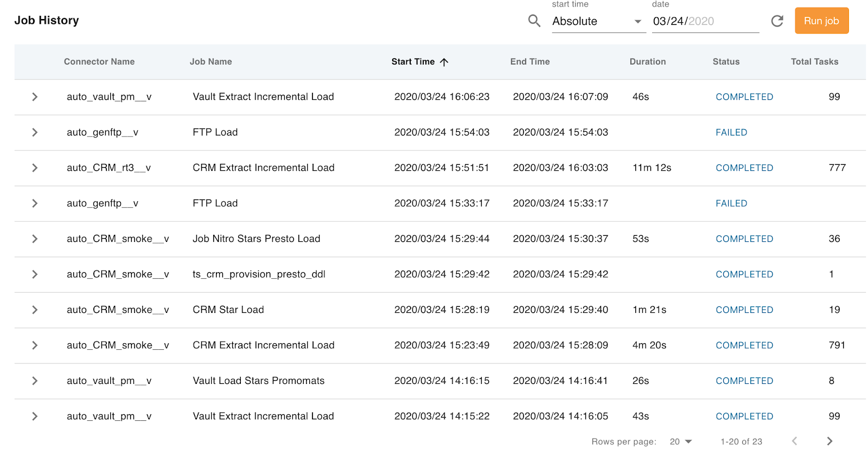Click the refresh job history icon

click(x=777, y=21)
